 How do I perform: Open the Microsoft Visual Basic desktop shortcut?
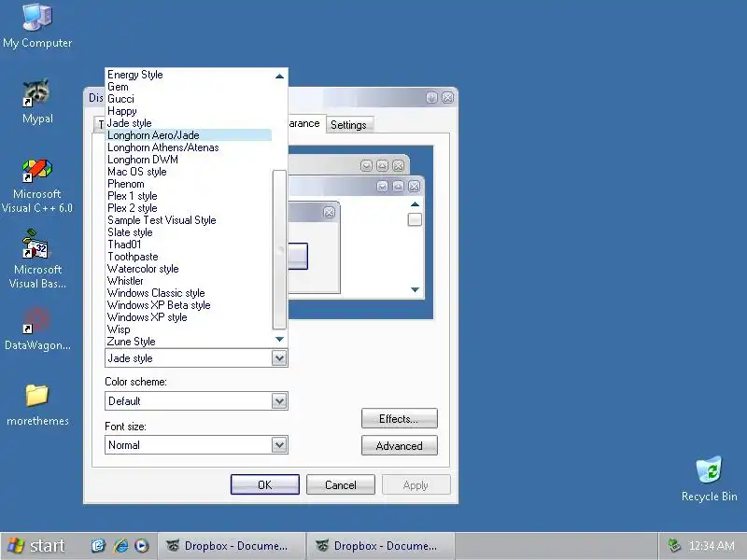[37, 259]
